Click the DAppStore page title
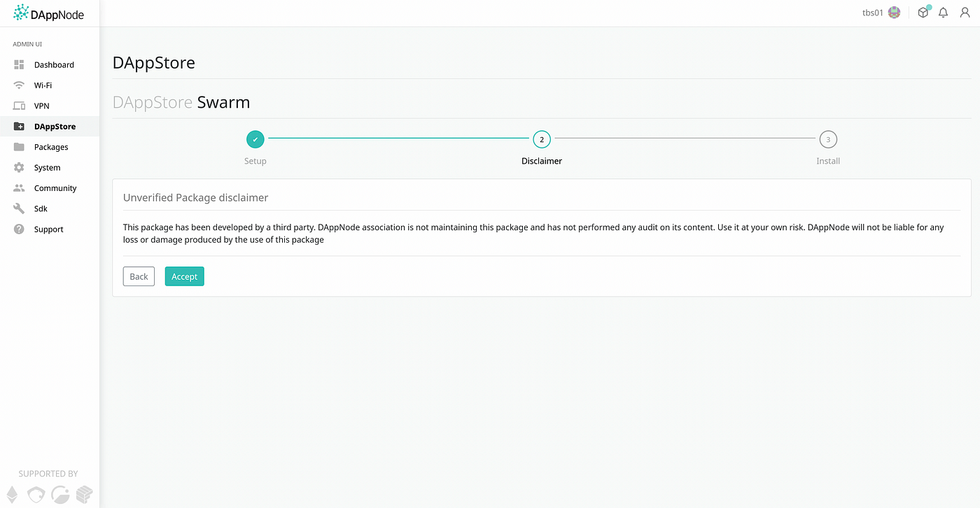980x508 pixels. [154, 63]
